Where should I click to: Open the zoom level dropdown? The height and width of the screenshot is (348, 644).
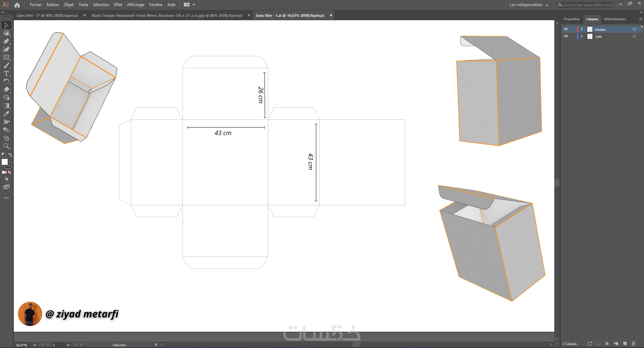tap(35, 345)
